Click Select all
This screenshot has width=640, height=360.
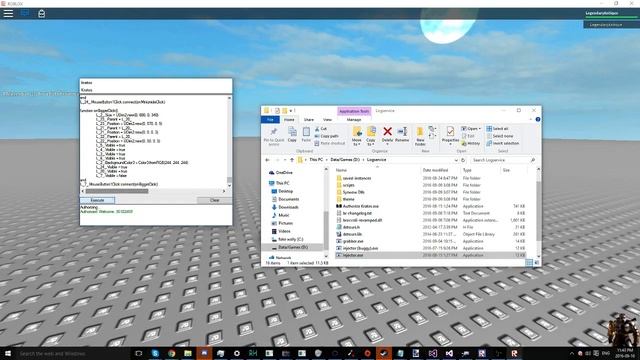point(497,129)
